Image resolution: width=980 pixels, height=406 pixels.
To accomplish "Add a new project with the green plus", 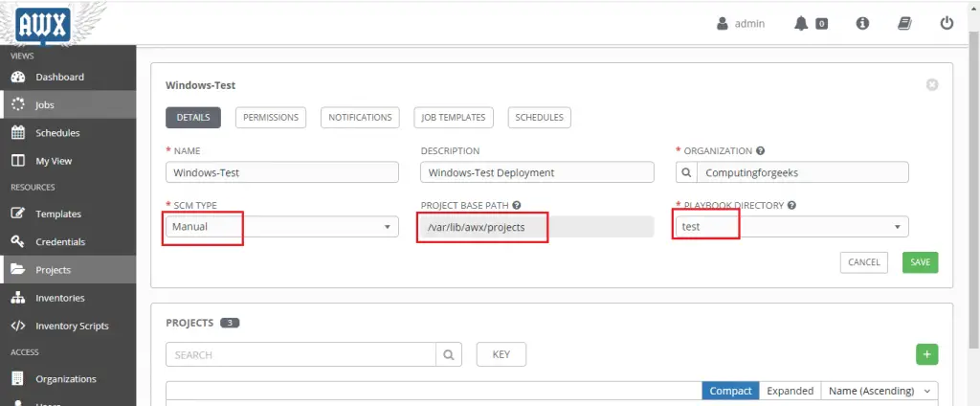I will 926,354.
